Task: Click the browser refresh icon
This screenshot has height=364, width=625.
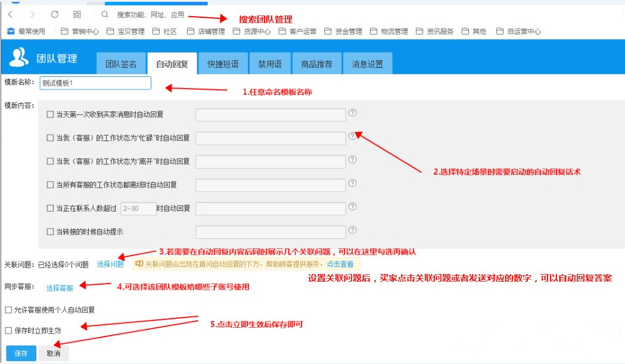Action: point(55,15)
